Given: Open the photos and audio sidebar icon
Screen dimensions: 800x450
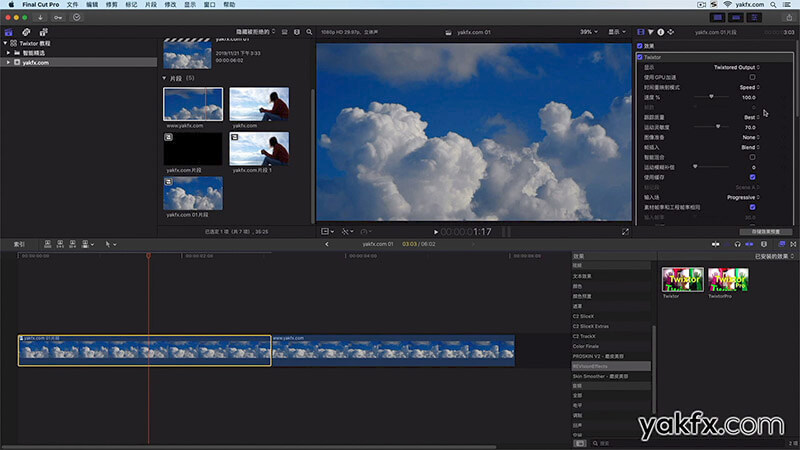Looking at the screenshot, I should point(26,32).
